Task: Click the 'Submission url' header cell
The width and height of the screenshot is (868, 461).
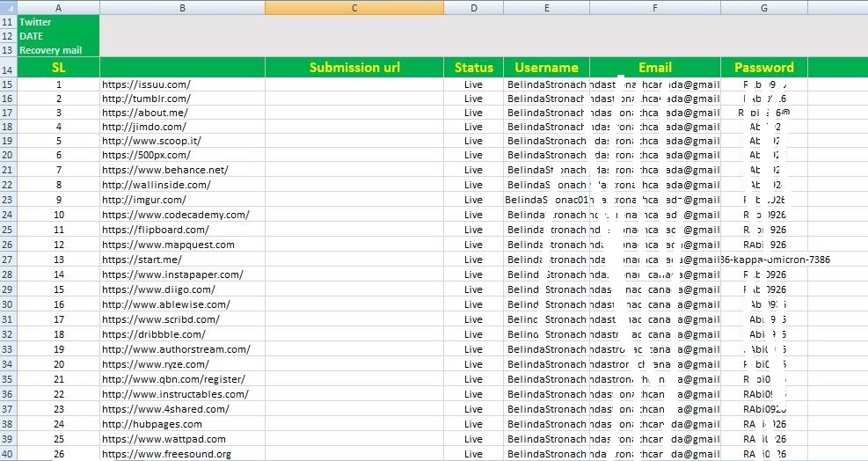Action: click(x=354, y=68)
